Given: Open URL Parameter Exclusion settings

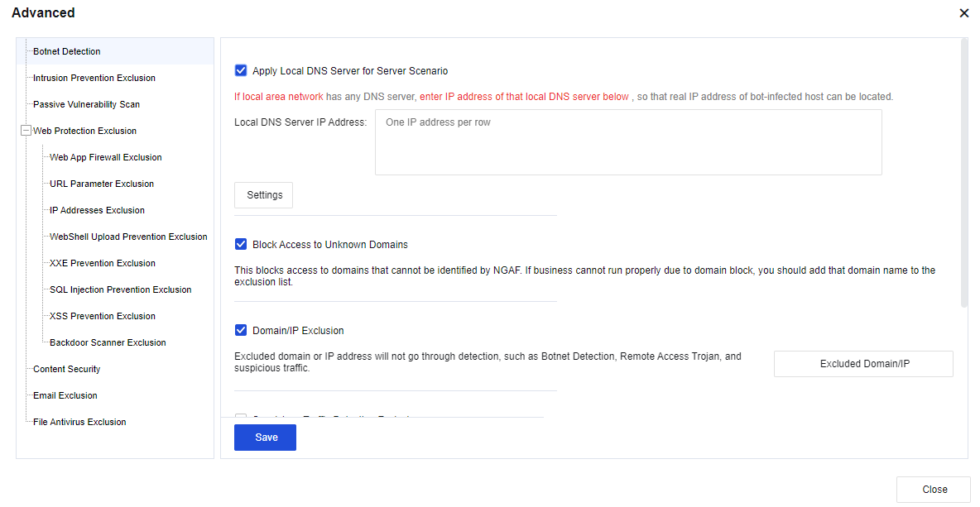Looking at the screenshot, I should coord(102,184).
